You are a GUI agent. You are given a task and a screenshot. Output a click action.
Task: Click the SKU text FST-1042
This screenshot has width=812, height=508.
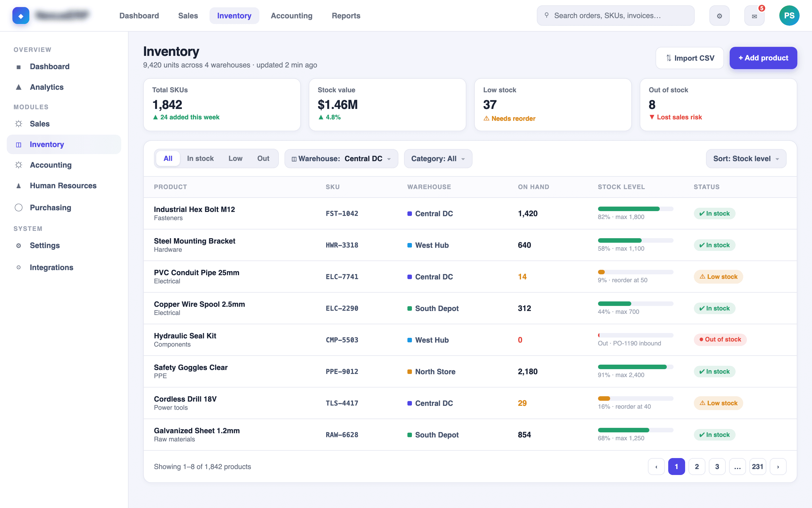click(342, 214)
